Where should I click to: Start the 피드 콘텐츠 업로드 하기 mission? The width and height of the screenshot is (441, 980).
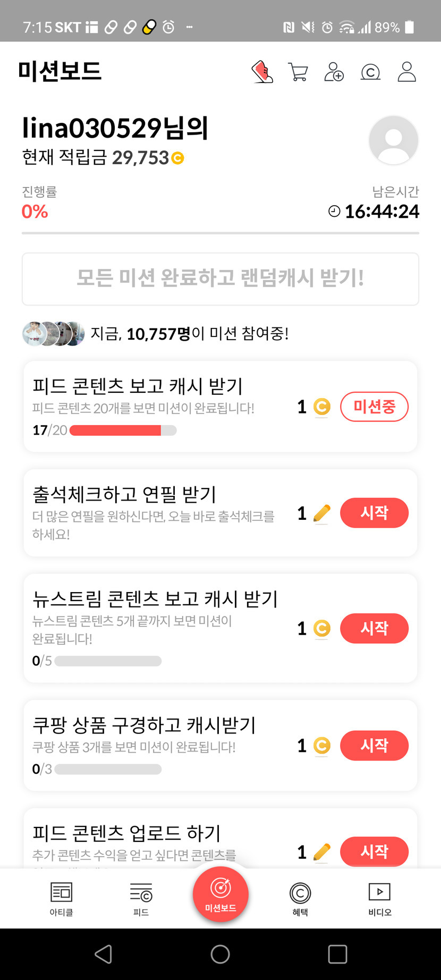coord(374,851)
